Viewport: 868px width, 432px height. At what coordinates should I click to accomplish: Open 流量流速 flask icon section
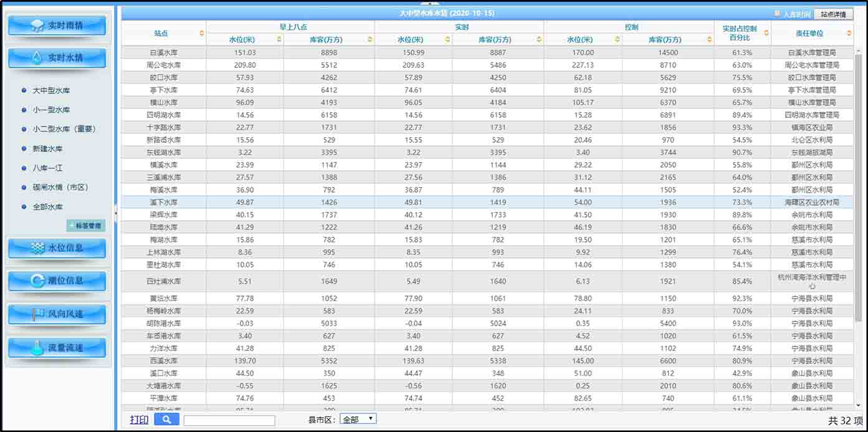[x=57, y=348]
